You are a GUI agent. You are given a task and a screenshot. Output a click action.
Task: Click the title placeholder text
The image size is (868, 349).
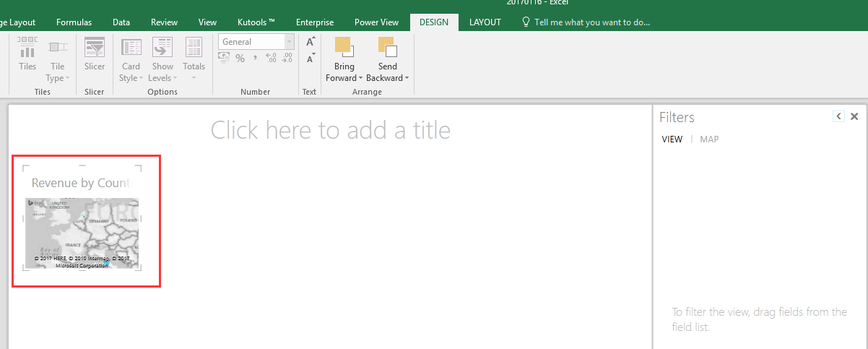coord(330,130)
